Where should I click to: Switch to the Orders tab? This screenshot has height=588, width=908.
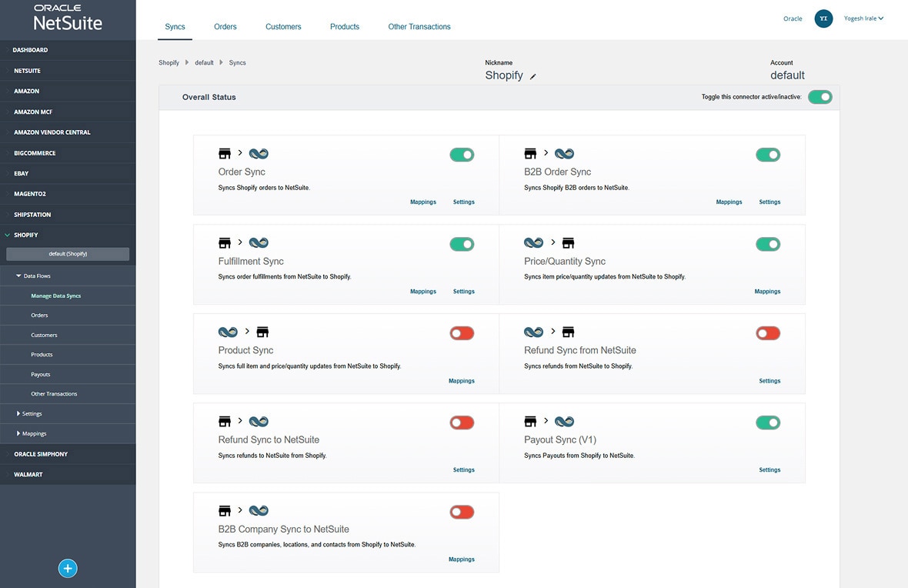(225, 25)
